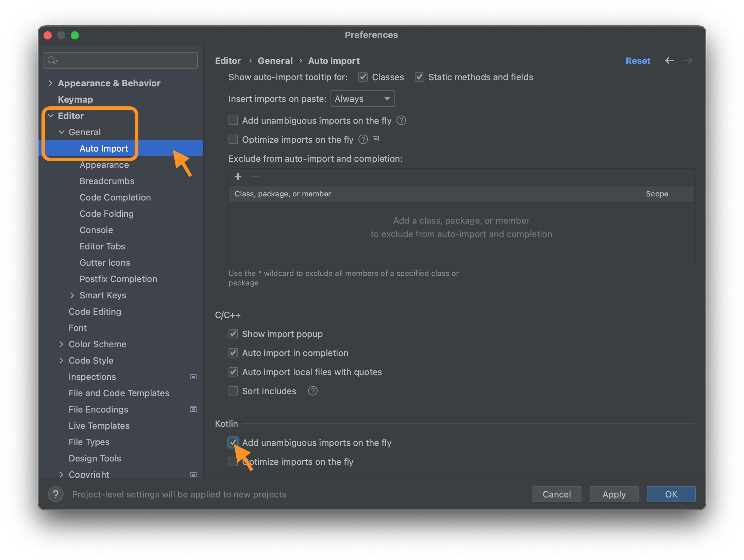Enable the C/C++ Sort includes checkbox

233,391
